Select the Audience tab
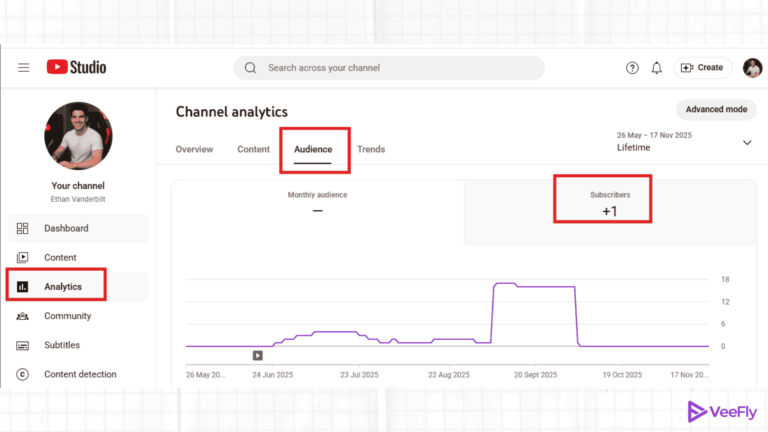Screen dimensions: 768x432 313,150
